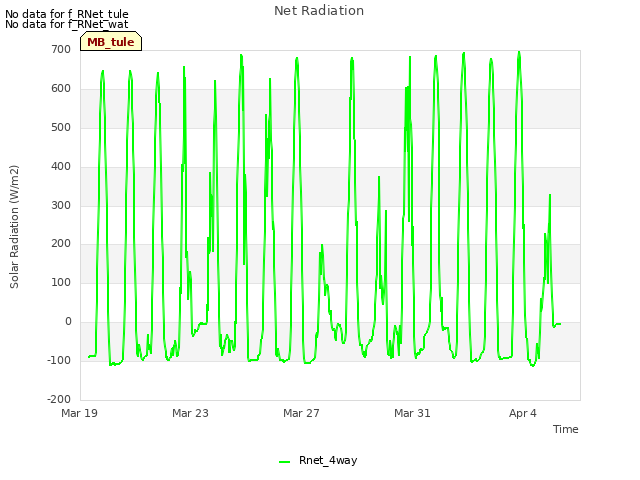640x480 pixels.
Task: Click the 'No data for f_RNet_wat' message
Action: [67, 24]
